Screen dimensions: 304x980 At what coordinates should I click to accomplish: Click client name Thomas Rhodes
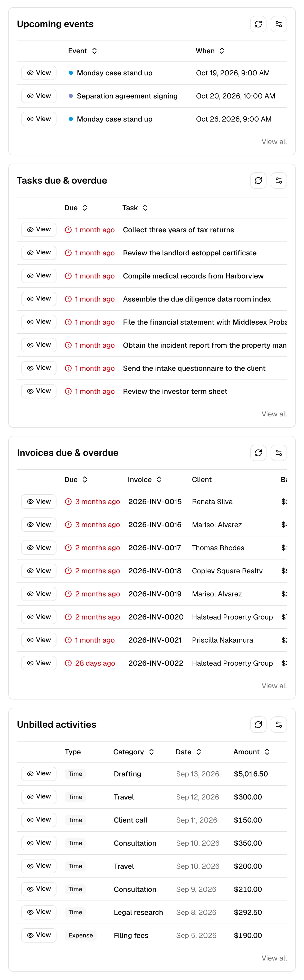tap(218, 548)
